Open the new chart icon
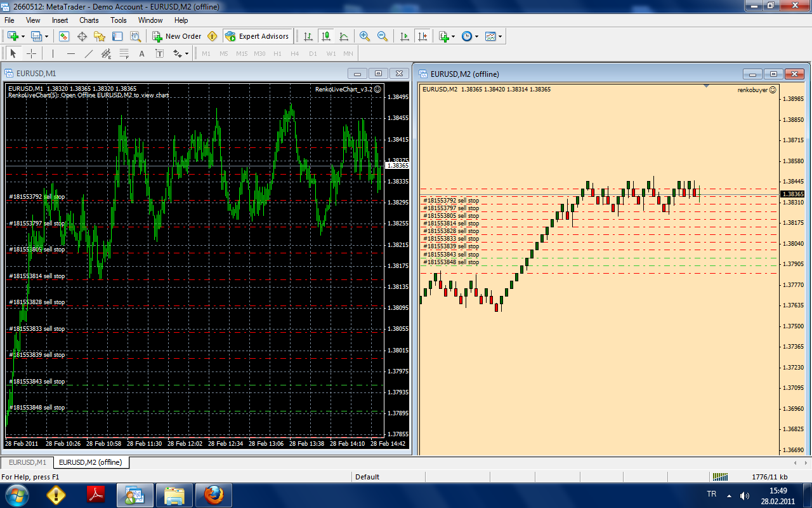Viewport: 812px width, 508px height. [12, 36]
